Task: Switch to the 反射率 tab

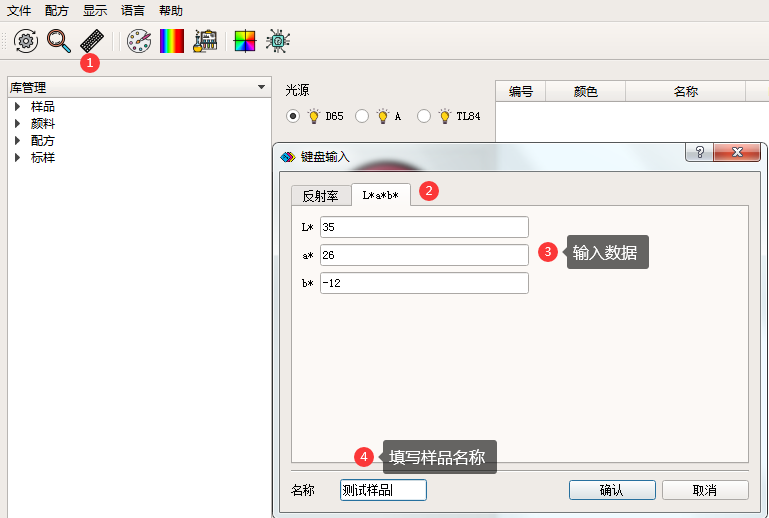Action: [320, 196]
